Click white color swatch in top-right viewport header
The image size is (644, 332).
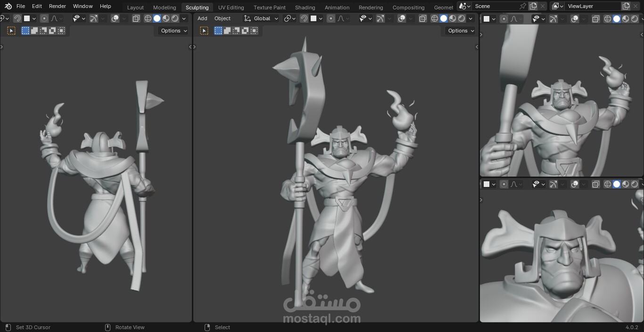point(487,19)
